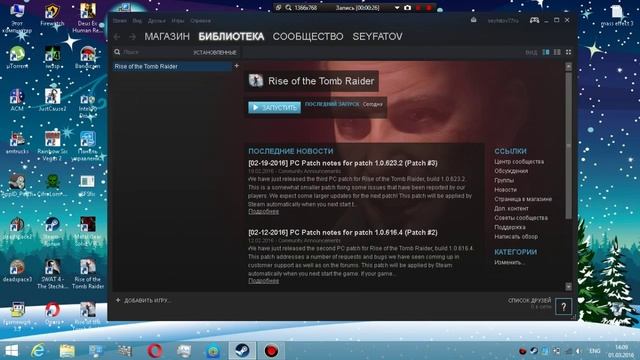Click the scrollbar down arrow
The width and height of the screenshot is (640, 360).
(x=569, y=287)
